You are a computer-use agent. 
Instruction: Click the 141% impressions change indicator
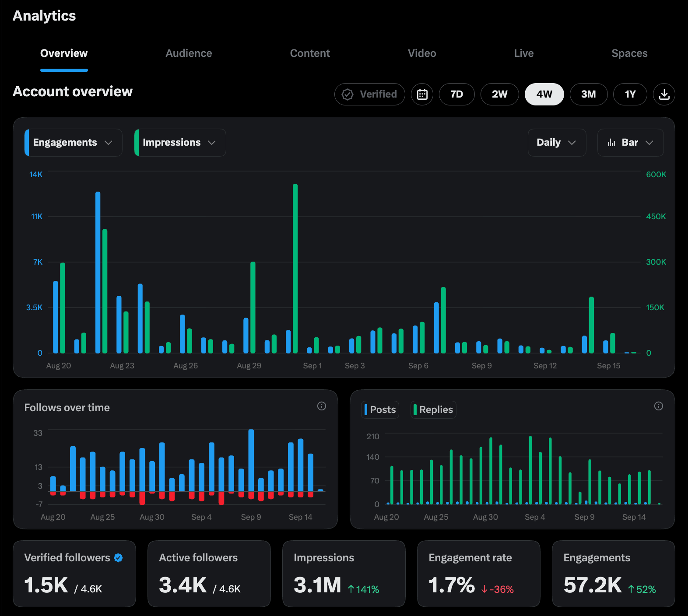point(363,589)
